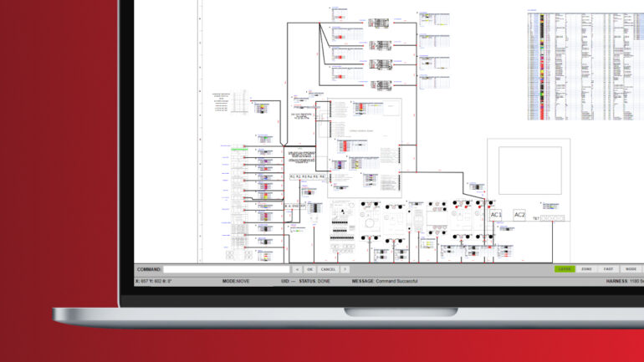
Task: Click the AC1 component block
Action: (496, 215)
